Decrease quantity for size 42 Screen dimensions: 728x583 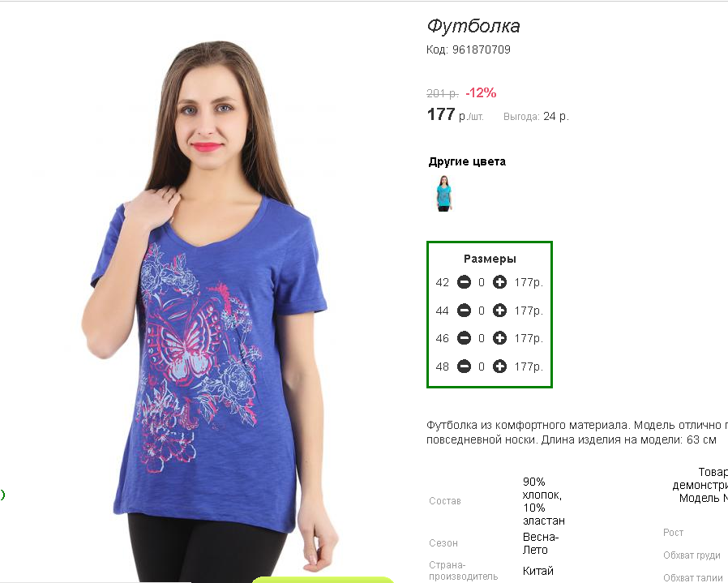[x=464, y=282]
